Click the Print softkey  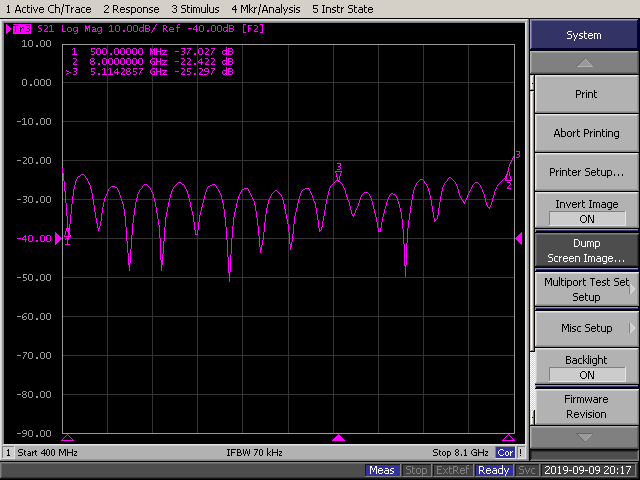(x=586, y=94)
